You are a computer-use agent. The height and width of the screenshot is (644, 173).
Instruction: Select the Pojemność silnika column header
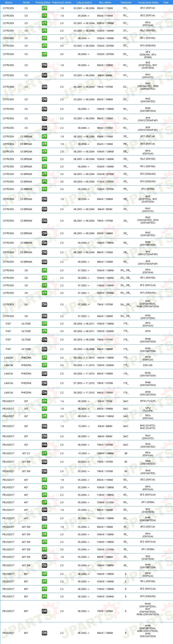point(62,2)
